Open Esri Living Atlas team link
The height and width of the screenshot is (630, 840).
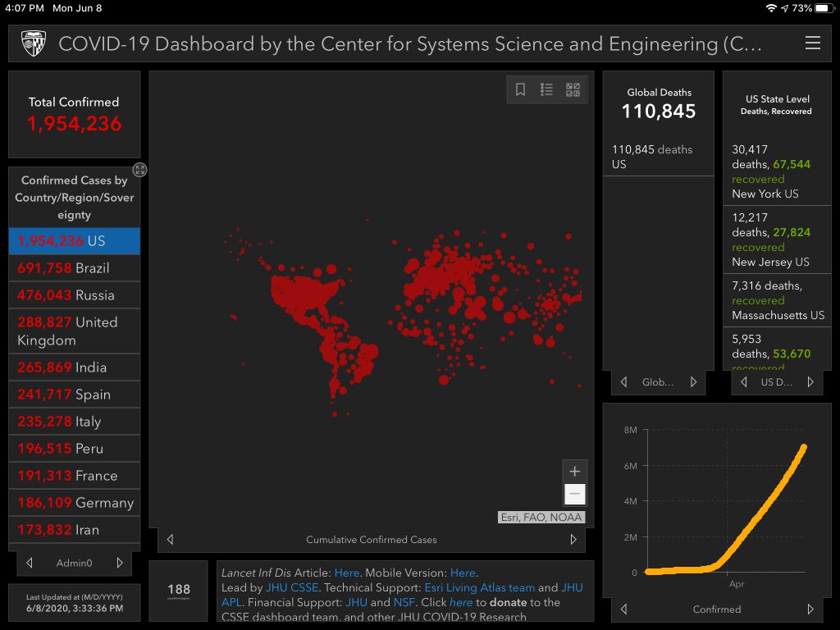click(479, 587)
